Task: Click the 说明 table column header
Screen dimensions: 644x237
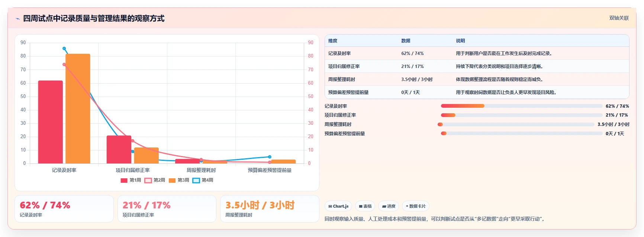Action: (x=460, y=41)
